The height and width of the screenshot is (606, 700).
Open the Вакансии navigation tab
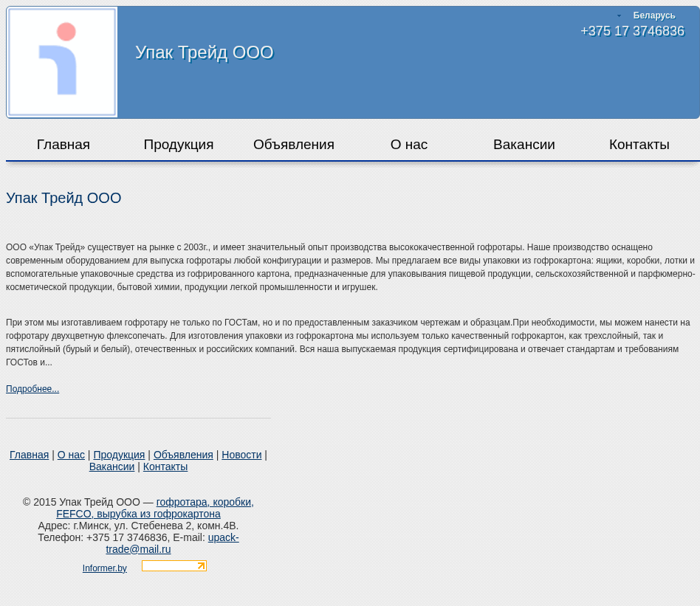(524, 145)
